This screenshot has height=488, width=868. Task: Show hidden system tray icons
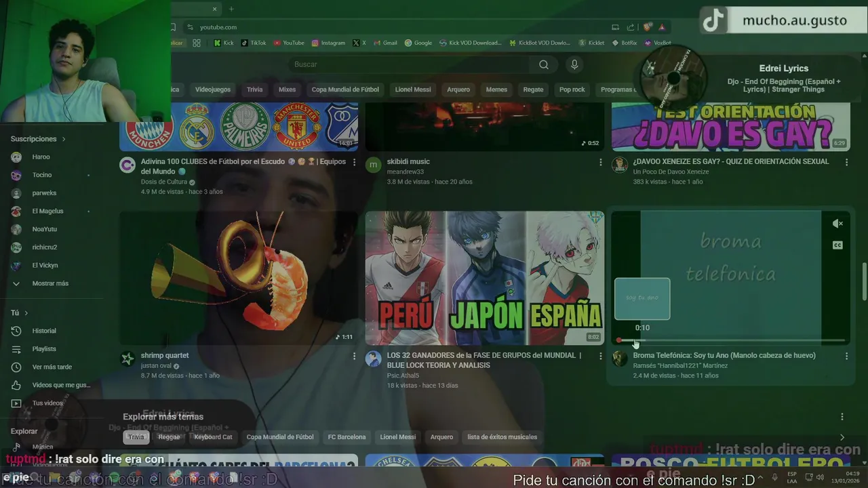pyautogui.click(x=760, y=477)
